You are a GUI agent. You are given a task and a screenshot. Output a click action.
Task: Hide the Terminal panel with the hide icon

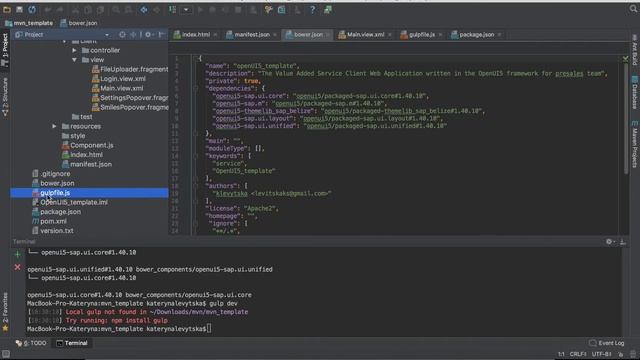click(x=623, y=242)
